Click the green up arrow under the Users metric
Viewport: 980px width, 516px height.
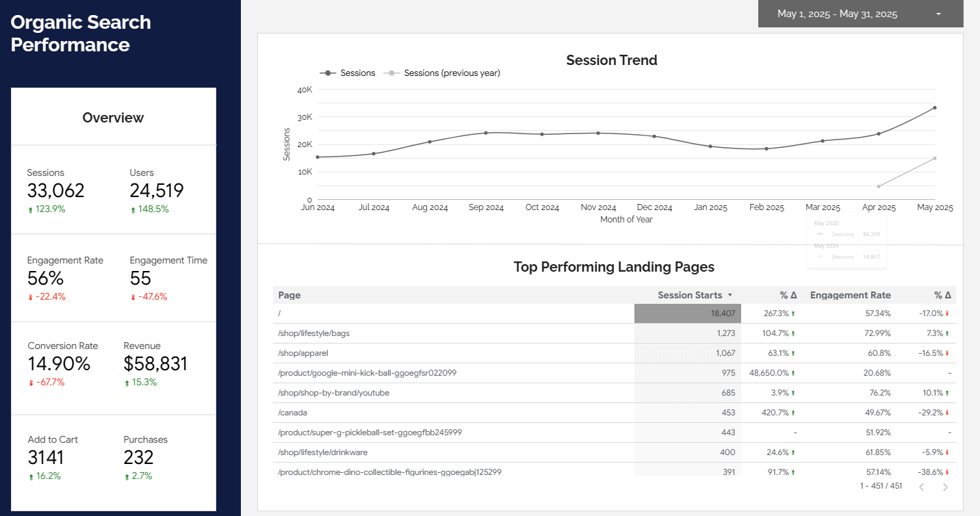[x=133, y=209]
